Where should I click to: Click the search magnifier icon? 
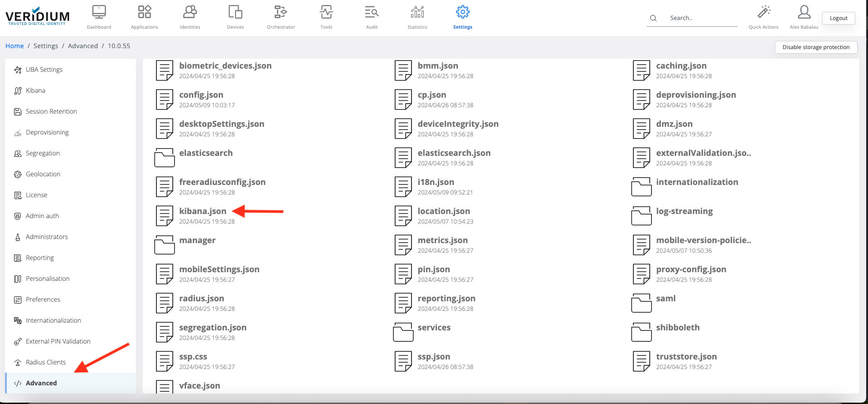tap(653, 18)
